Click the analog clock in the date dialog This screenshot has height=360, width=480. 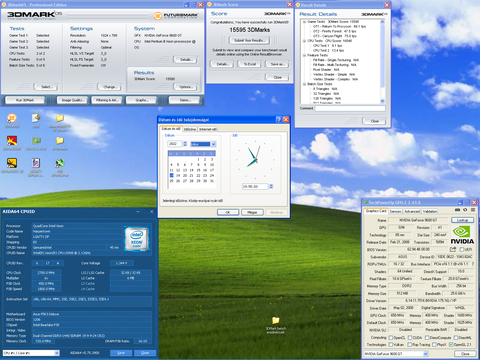tap(255, 159)
